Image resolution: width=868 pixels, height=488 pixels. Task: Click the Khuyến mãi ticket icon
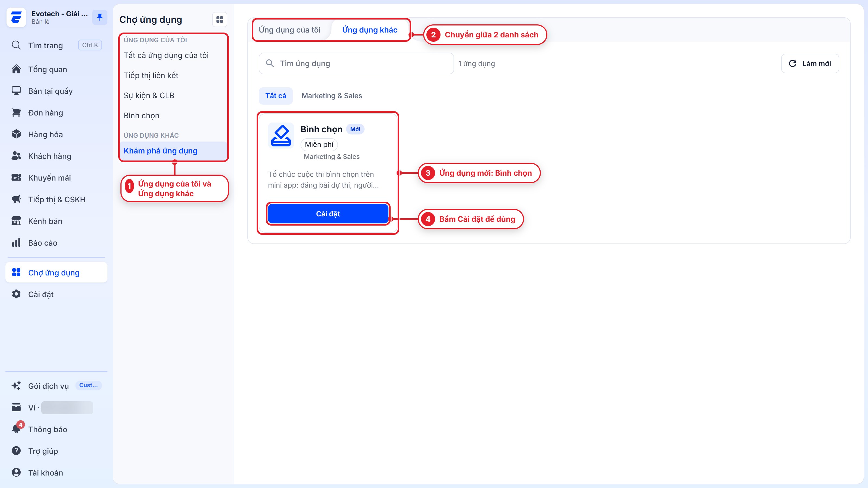tap(16, 178)
